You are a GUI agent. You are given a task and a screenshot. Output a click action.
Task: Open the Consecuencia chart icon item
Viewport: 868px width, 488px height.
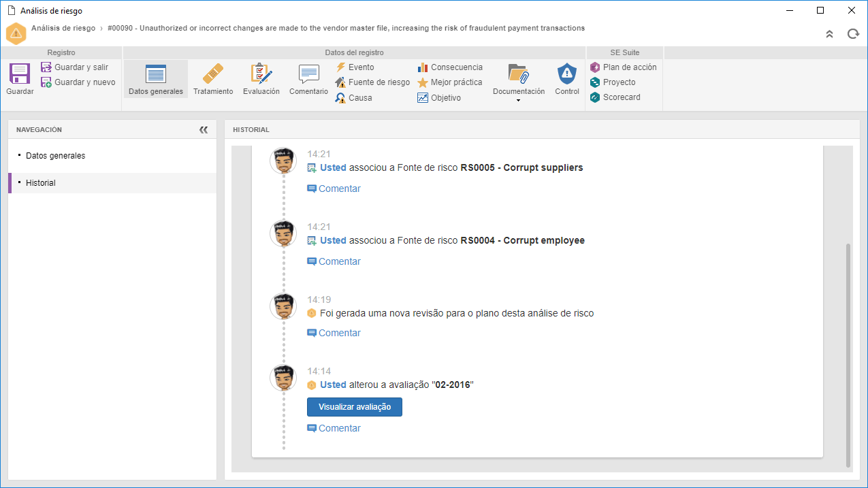450,67
